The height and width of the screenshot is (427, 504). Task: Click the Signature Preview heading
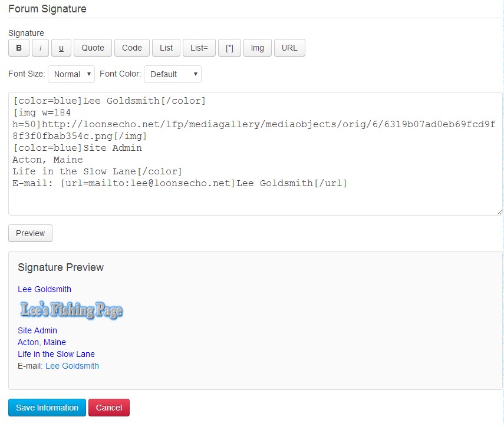61,267
